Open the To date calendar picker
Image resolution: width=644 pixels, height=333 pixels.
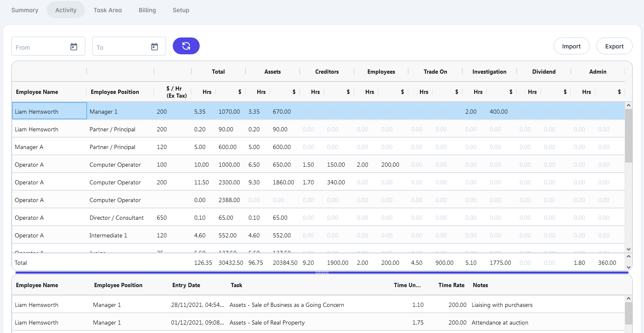[154, 47]
